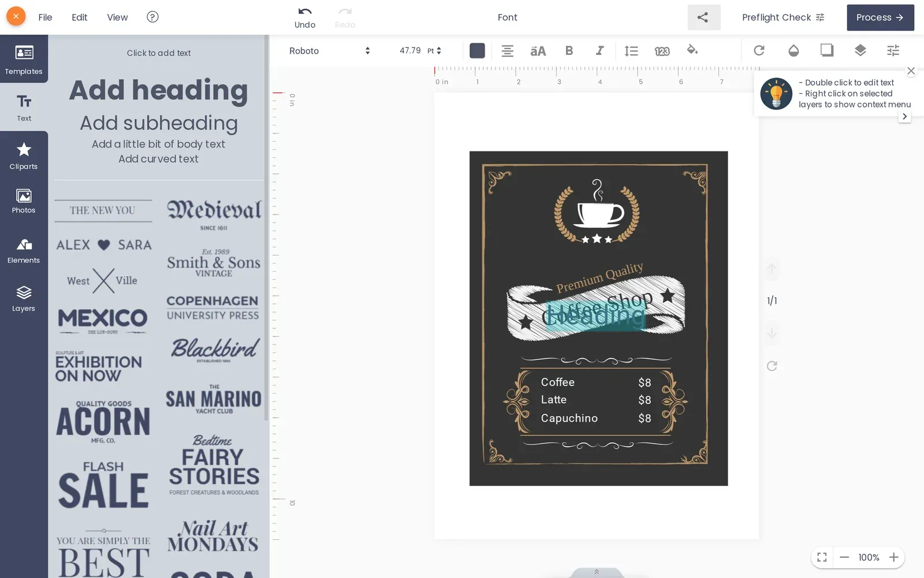Open the Layers sidebar panel
Image resolution: width=924 pixels, height=578 pixels.
pyautogui.click(x=24, y=299)
